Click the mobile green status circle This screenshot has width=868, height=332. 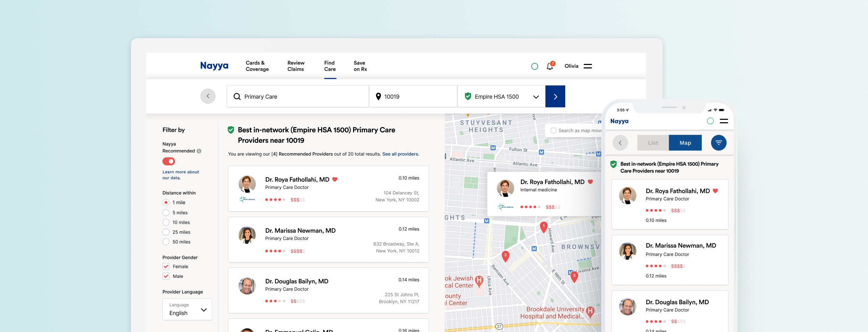[710, 121]
